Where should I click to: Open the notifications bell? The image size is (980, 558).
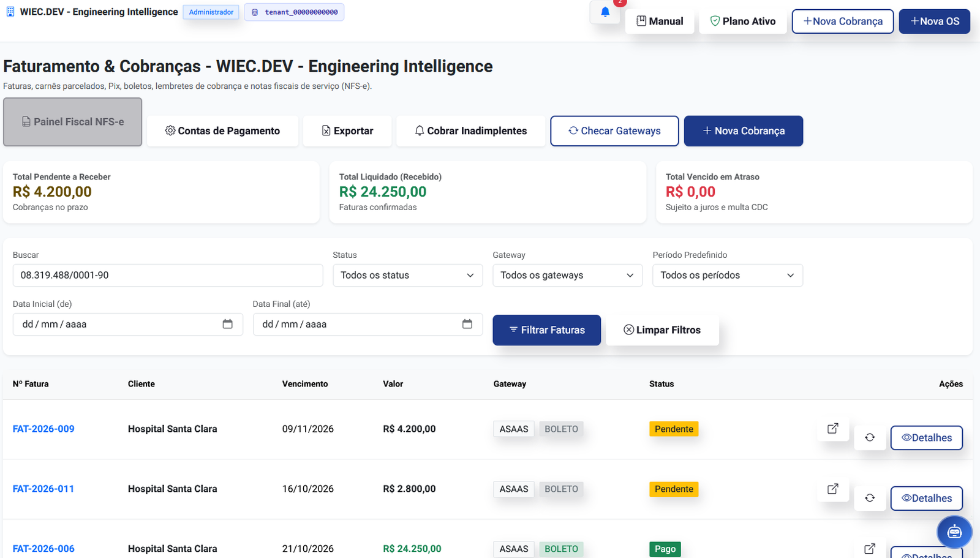tap(605, 12)
